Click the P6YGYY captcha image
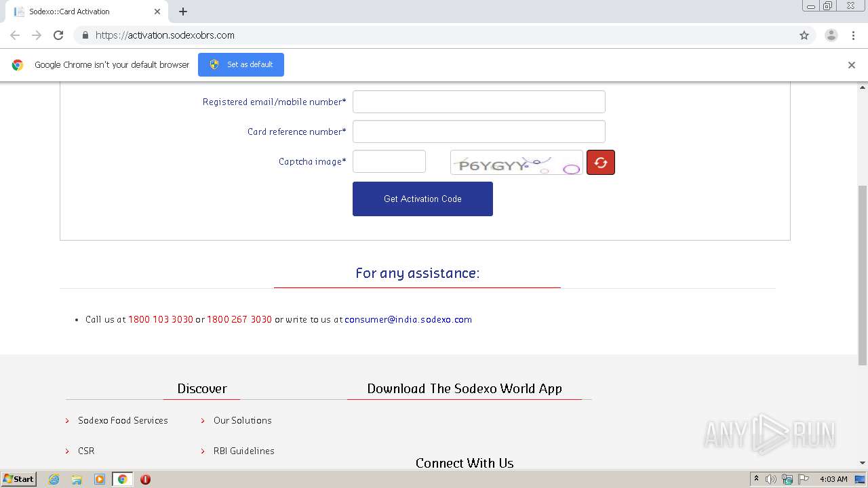This screenshot has height=488, width=868. point(517,163)
